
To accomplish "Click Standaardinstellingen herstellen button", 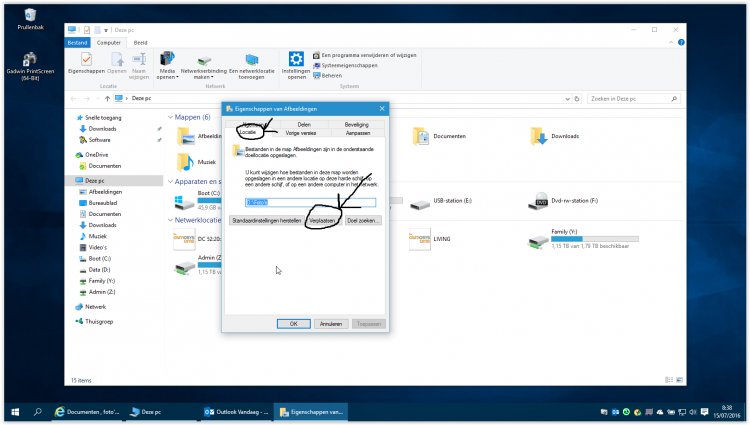I will click(266, 220).
